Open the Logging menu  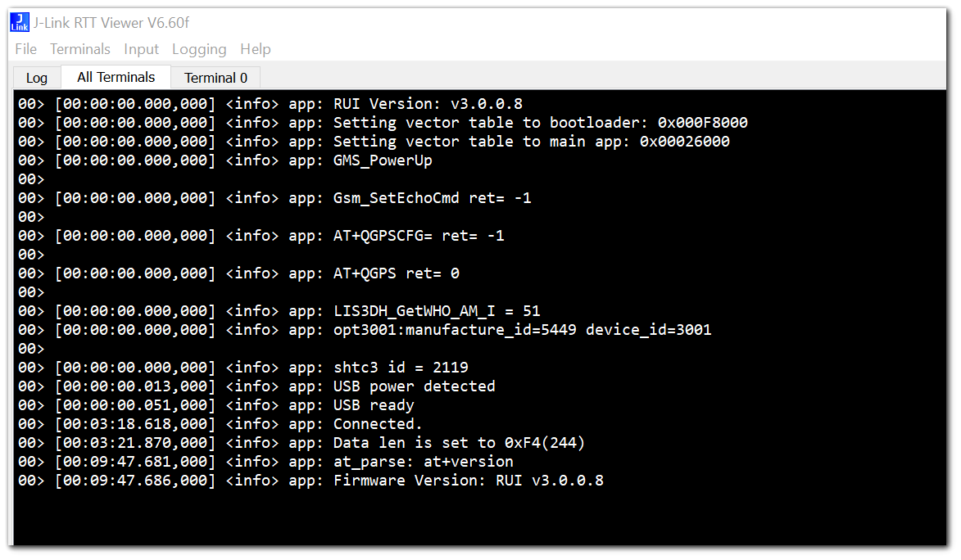[x=199, y=49]
